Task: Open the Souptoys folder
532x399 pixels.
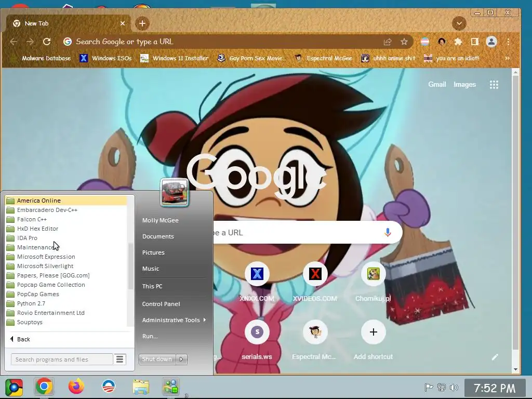Action: click(66, 322)
